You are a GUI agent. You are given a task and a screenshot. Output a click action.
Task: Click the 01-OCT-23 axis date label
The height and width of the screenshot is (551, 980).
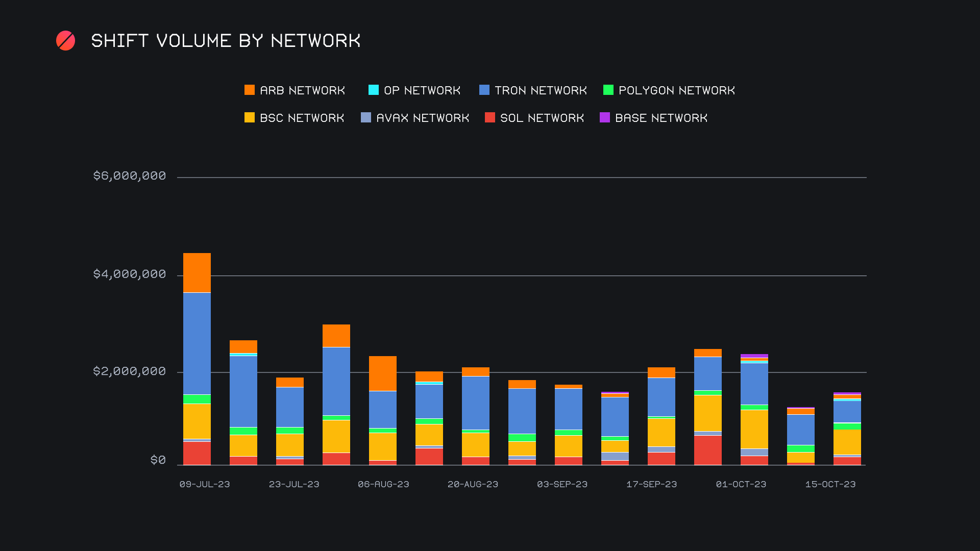[x=741, y=484]
